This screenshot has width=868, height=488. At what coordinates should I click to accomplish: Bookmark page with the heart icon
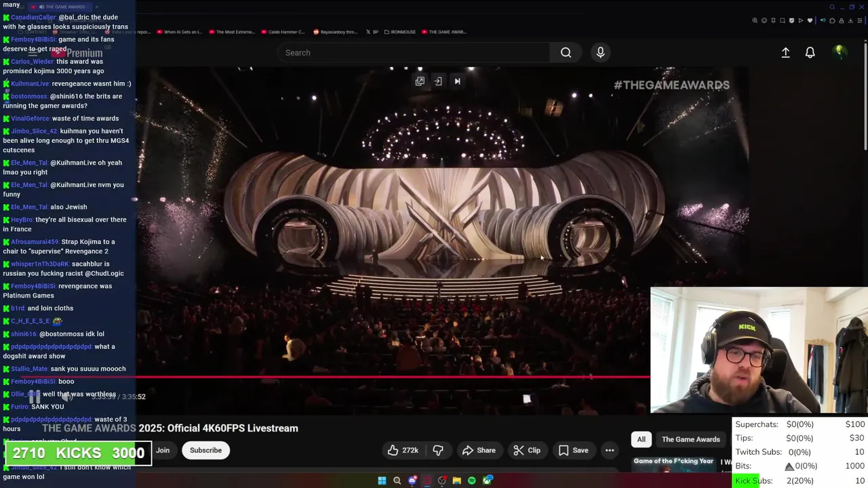pos(810,20)
